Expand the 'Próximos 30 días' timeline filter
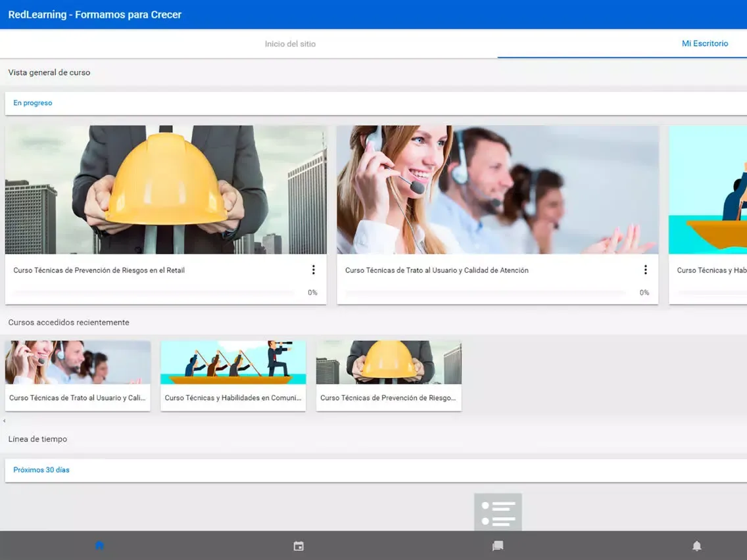747x560 pixels. (41, 470)
